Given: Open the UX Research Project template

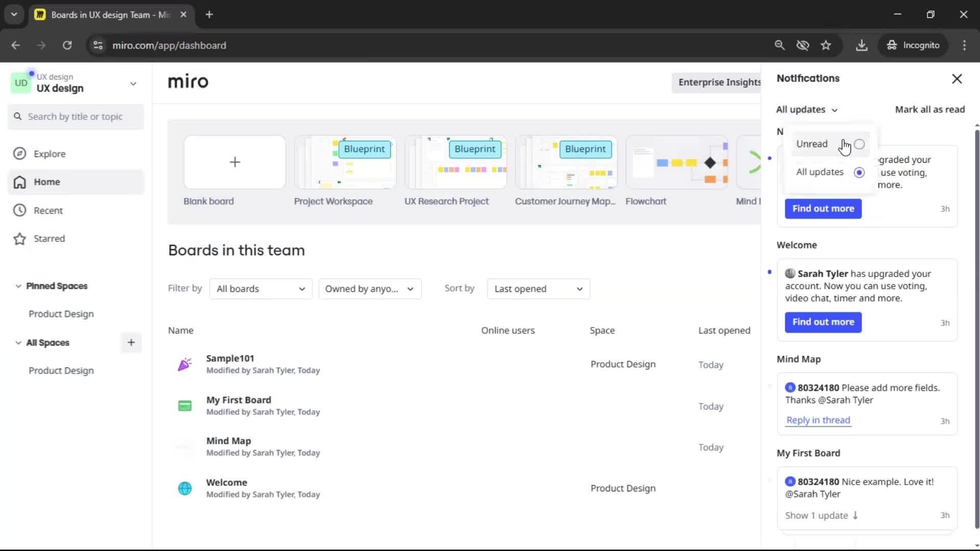Looking at the screenshot, I should [455, 162].
